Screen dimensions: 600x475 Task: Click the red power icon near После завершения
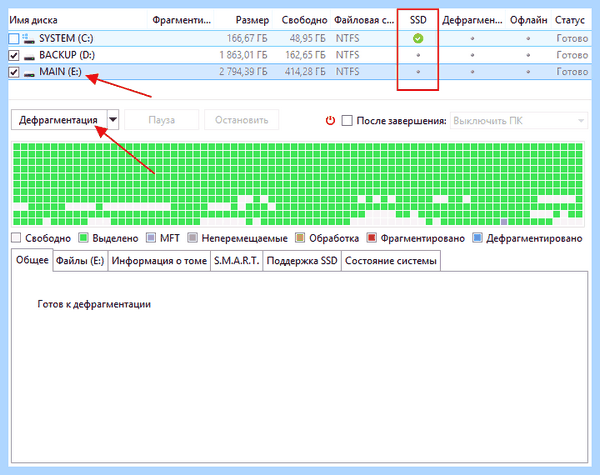click(330, 121)
